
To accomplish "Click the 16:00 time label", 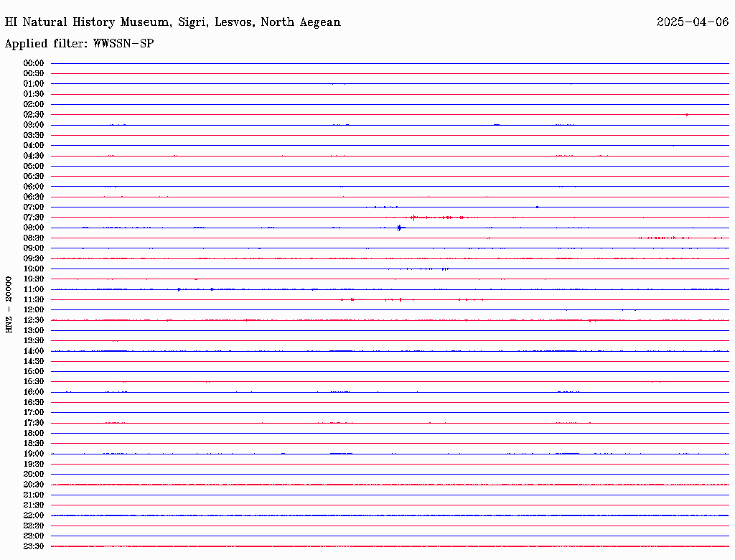I will [x=34, y=392].
